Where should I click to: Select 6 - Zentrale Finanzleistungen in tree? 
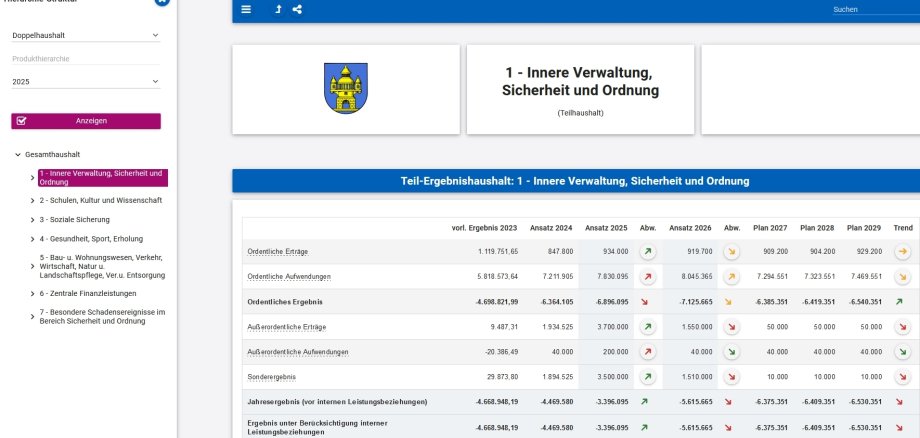pyautogui.click(x=92, y=294)
